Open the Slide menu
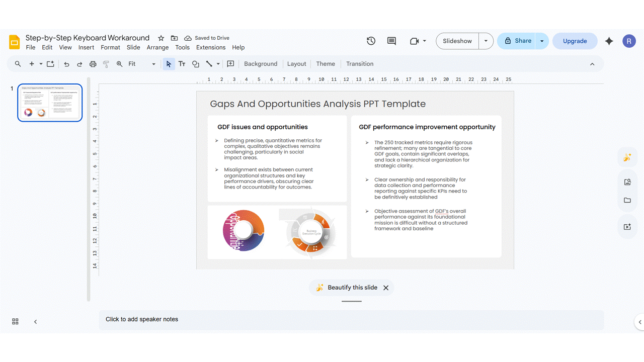644x362 pixels. click(x=133, y=47)
